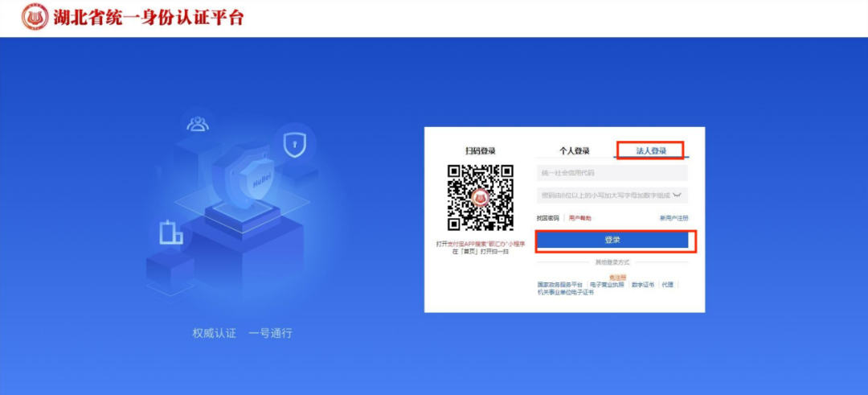Click the emblem in QR code center
868x395 pixels.
point(481,198)
